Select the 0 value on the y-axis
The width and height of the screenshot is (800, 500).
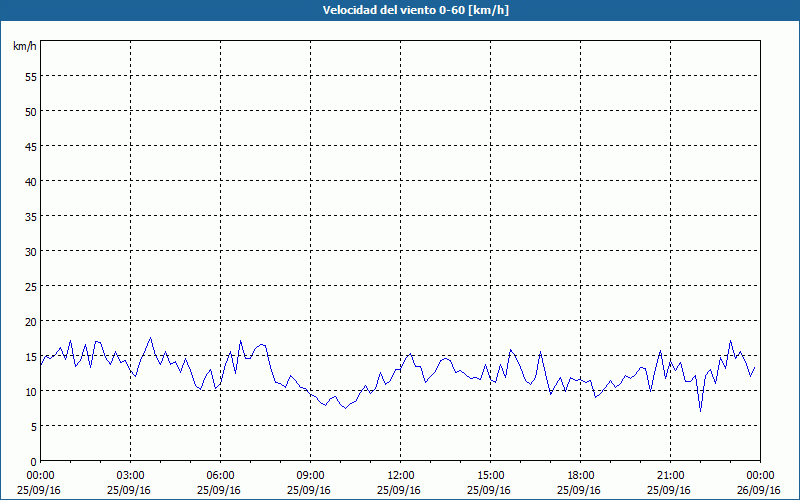34,463
